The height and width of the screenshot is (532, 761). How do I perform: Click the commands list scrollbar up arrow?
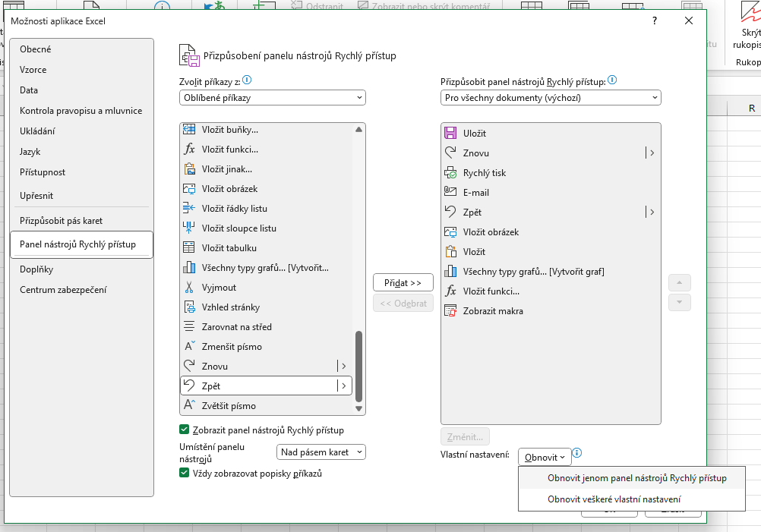coord(359,130)
